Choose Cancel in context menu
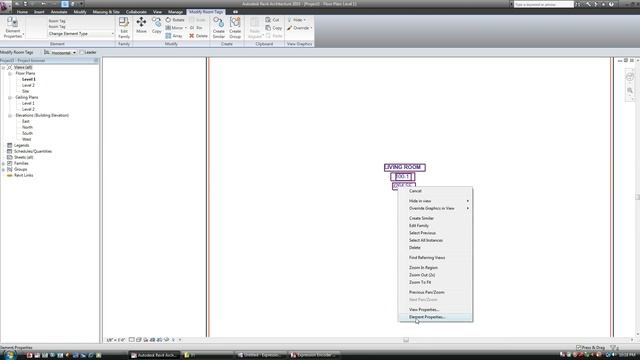 pos(436,191)
